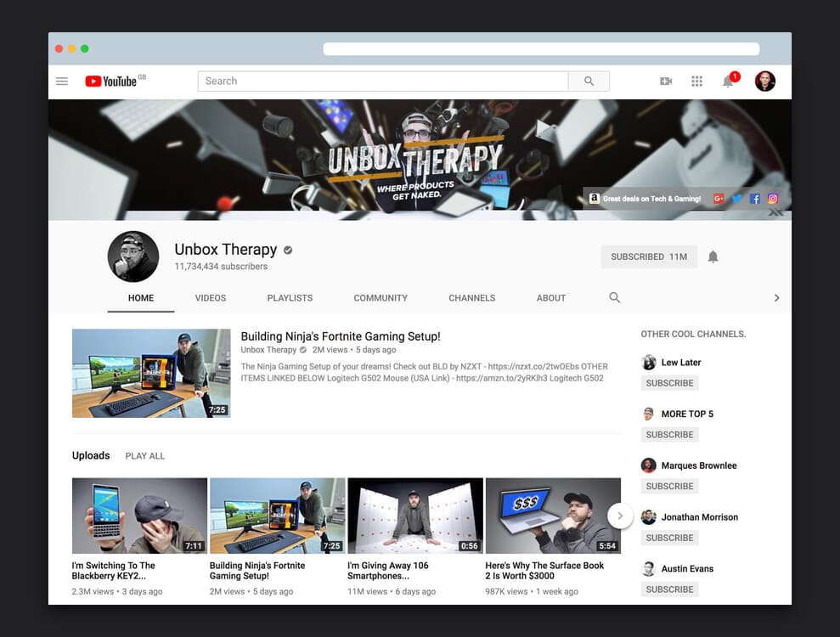This screenshot has width=840, height=637.
Task: Click Lew Later channel avatar
Action: tap(649, 362)
